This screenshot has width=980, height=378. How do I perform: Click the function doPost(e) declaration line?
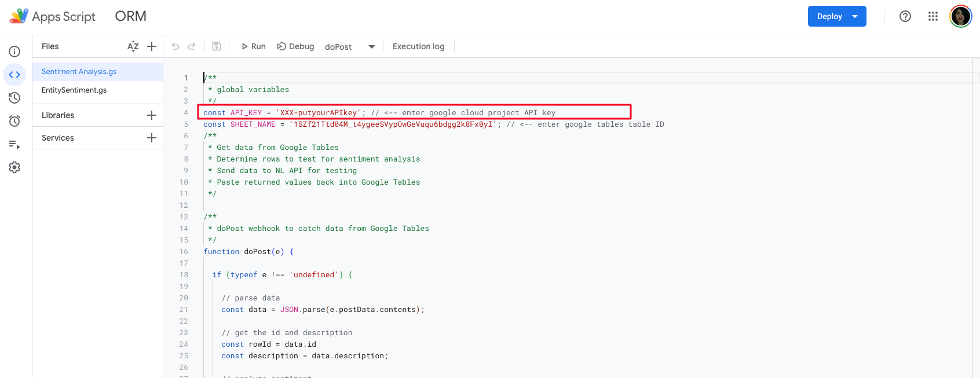(248, 252)
